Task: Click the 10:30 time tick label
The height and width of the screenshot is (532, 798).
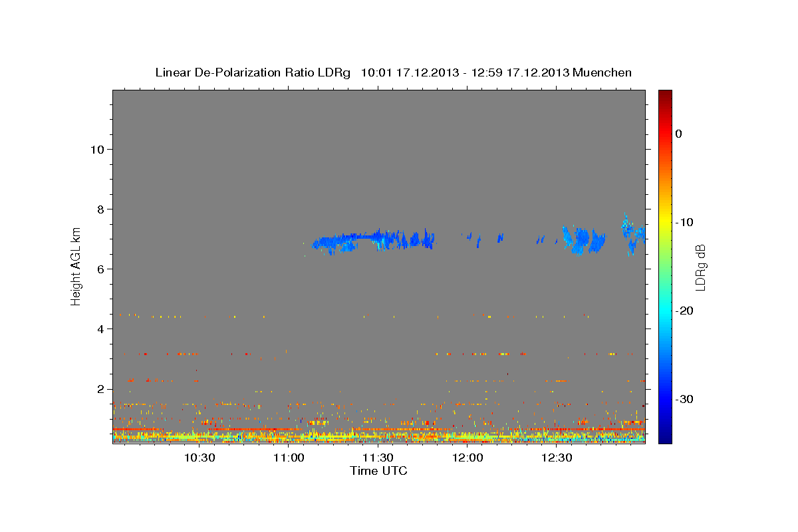Action: (x=199, y=458)
